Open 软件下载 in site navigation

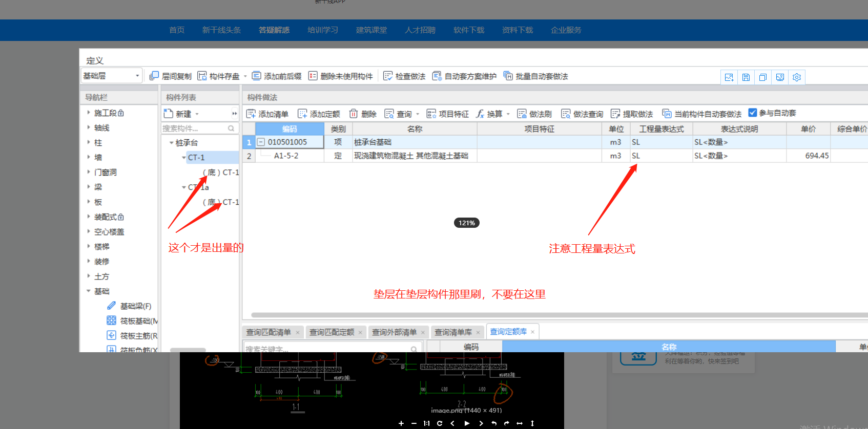(x=469, y=30)
